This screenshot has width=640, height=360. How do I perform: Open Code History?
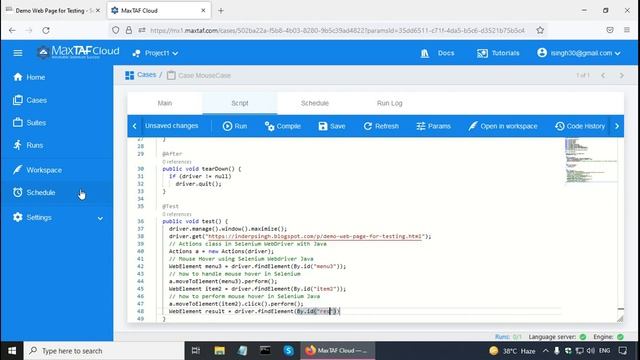(x=580, y=126)
